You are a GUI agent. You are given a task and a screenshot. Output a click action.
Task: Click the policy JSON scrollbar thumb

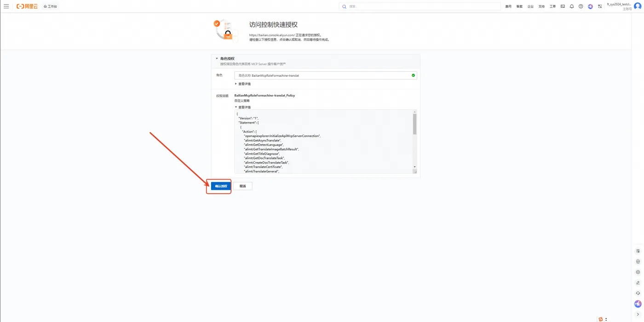click(x=414, y=124)
